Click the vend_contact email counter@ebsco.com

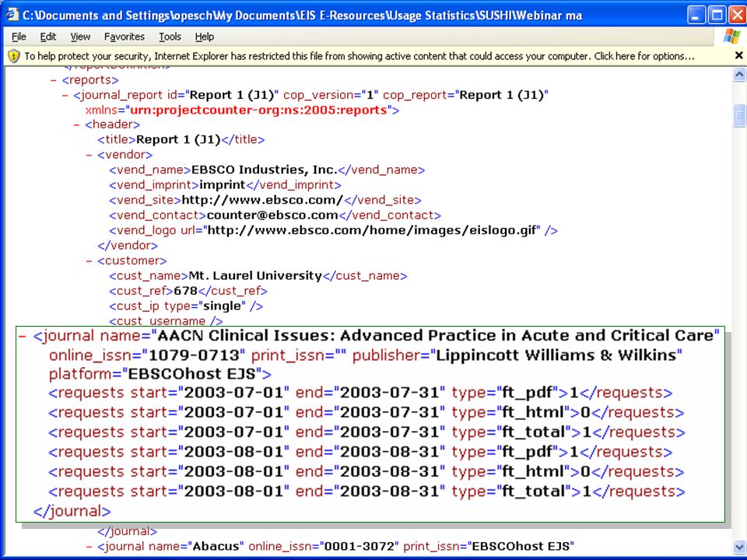272,215
